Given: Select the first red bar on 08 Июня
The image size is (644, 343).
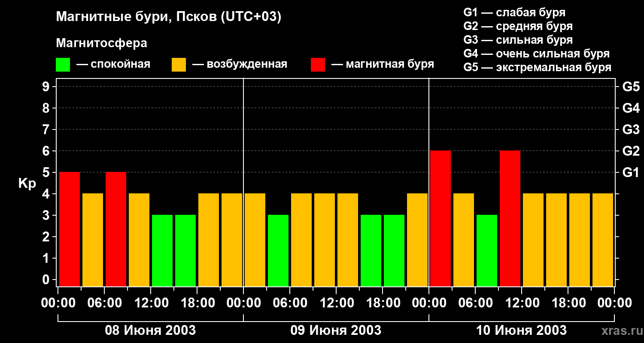Looking at the screenshot, I should tap(70, 229).
